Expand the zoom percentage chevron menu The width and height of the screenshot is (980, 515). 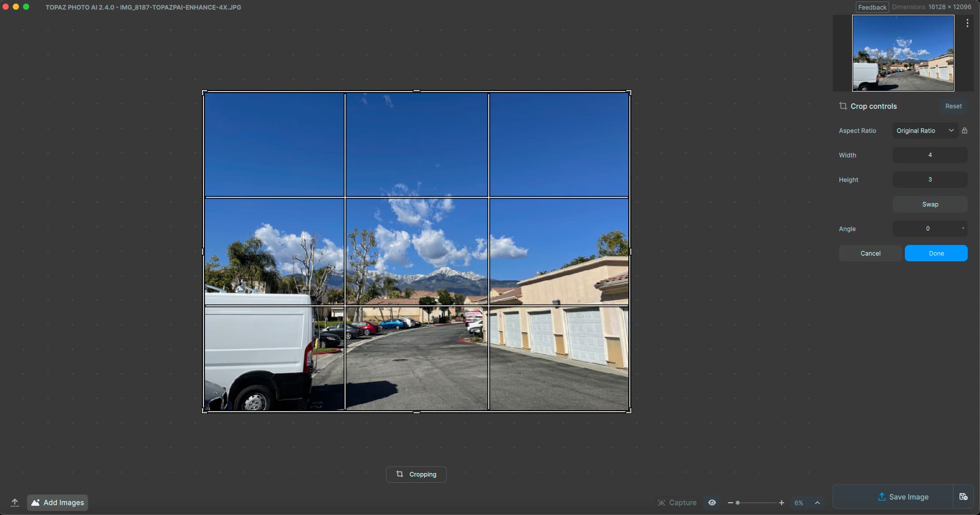[817, 503]
